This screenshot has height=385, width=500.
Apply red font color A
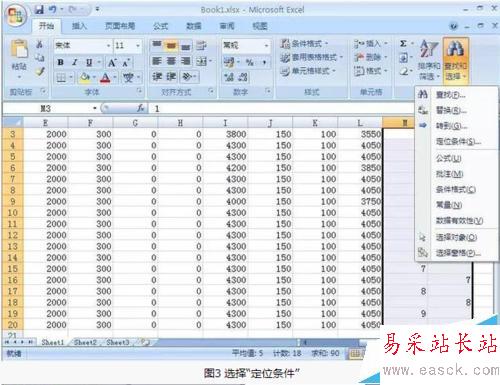[105, 78]
